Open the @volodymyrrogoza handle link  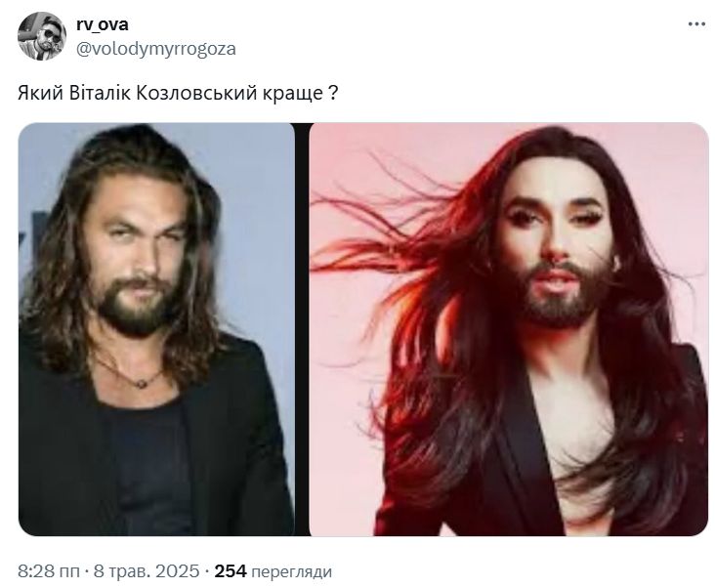[156, 49]
